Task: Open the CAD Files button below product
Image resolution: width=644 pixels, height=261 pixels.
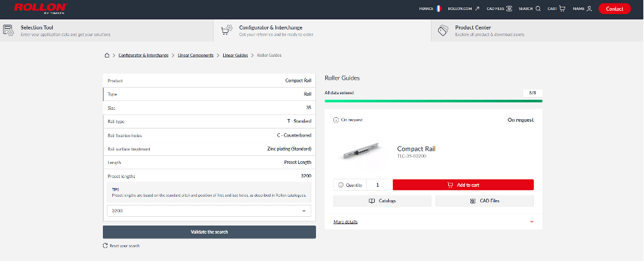Action: point(484,201)
